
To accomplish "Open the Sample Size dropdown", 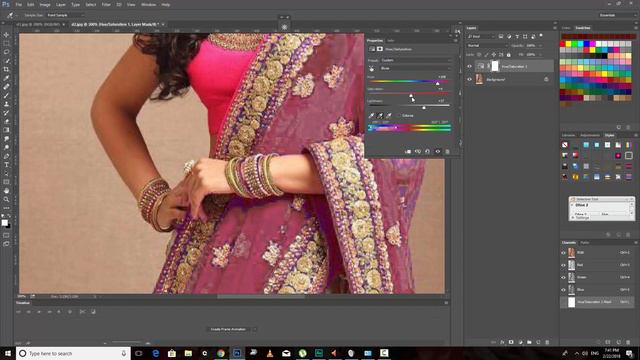I will pyautogui.click(x=65, y=15).
